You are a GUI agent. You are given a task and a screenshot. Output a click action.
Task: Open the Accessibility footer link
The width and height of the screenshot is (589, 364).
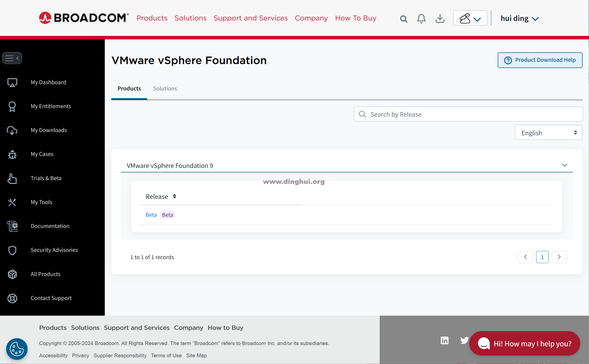coord(53,356)
